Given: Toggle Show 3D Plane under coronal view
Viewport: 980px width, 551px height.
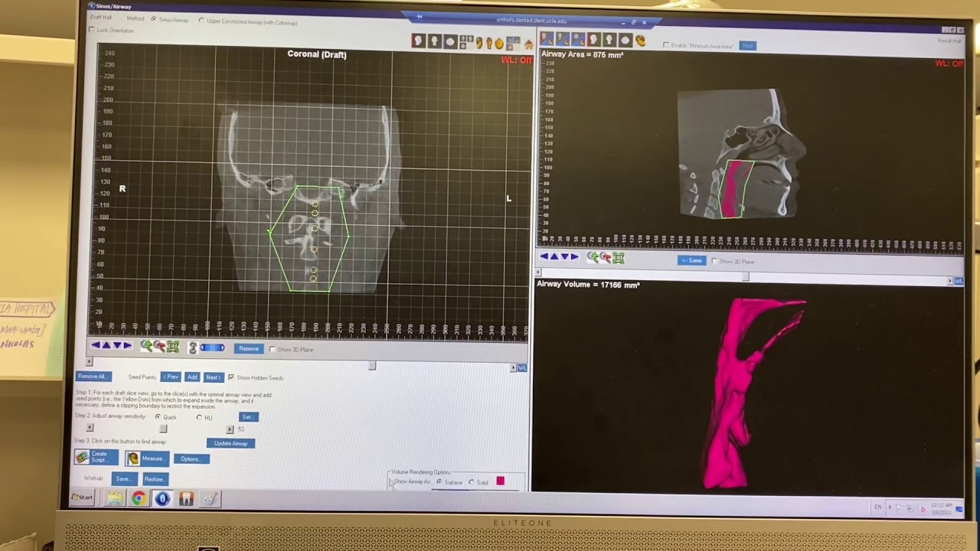Looking at the screenshot, I should [x=272, y=349].
